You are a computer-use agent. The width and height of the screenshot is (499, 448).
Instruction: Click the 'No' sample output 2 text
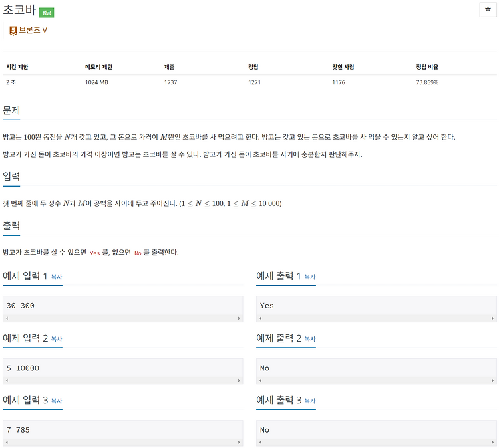tap(264, 368)
